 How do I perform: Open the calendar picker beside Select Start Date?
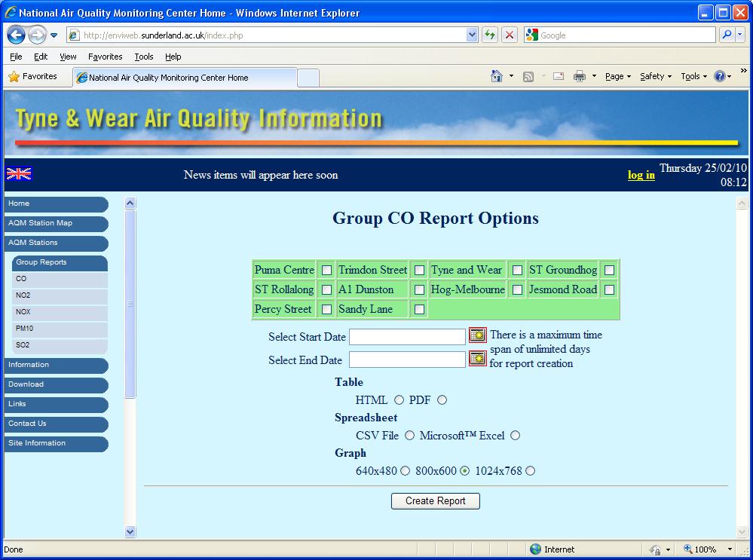477,336
